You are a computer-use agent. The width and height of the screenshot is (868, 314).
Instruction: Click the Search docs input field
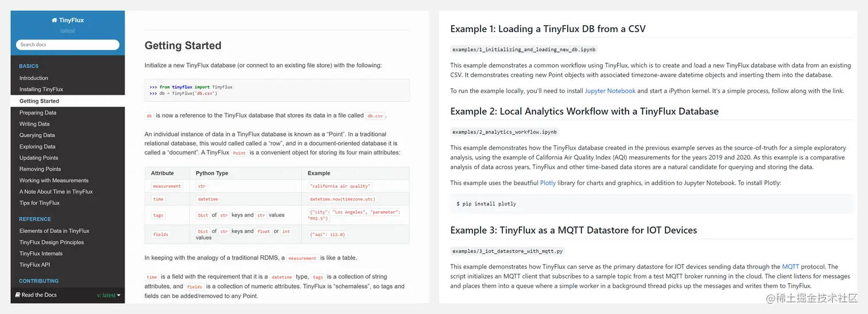coord(68,45)
